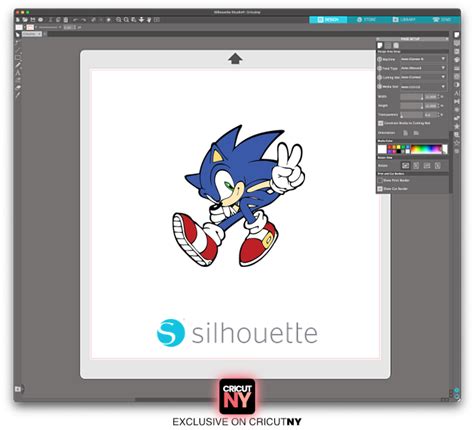
Task: Open the Feed Type dropdown
Action: pos(423,68)
